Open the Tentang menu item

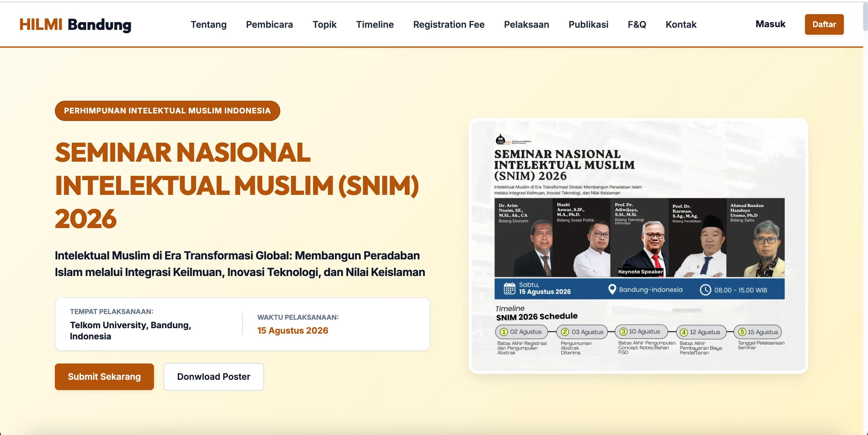tap(209, 25)
